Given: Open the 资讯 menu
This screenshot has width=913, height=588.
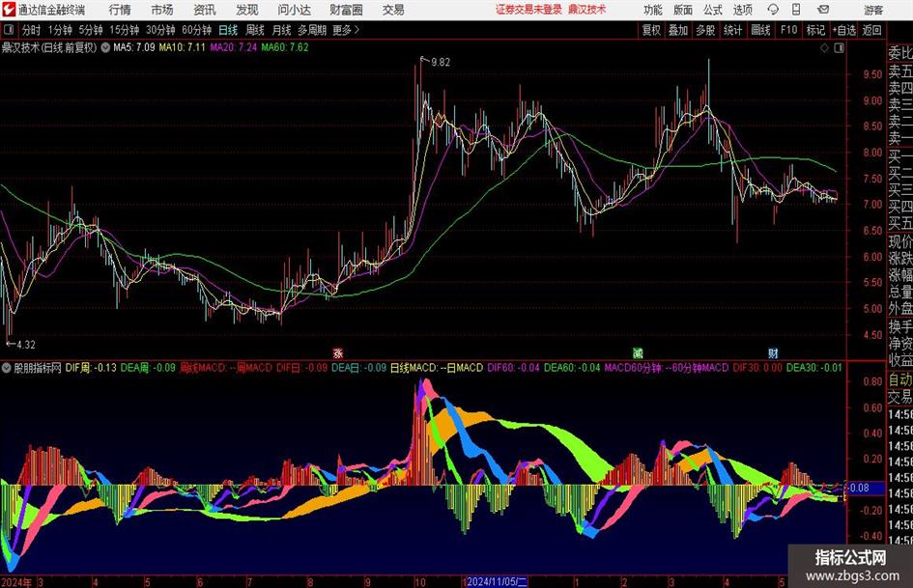Looking at the screenshot, I should pyautogui.click(x=205, y=10).
